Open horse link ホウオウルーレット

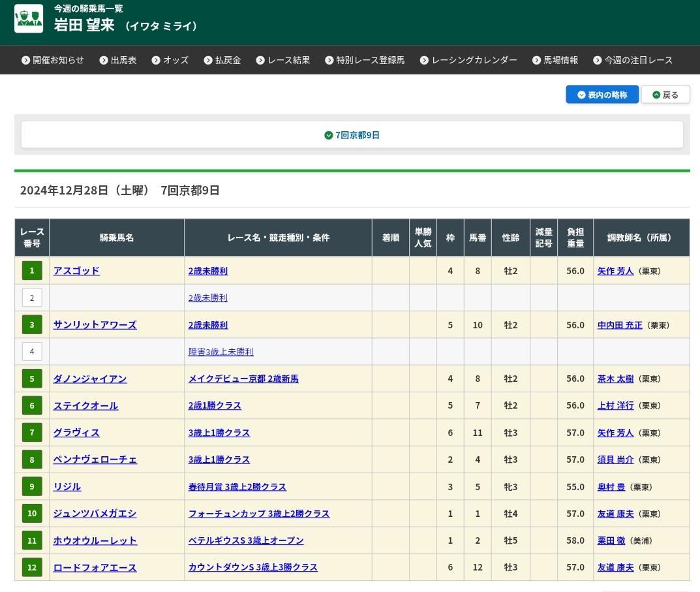coord(95,540)
